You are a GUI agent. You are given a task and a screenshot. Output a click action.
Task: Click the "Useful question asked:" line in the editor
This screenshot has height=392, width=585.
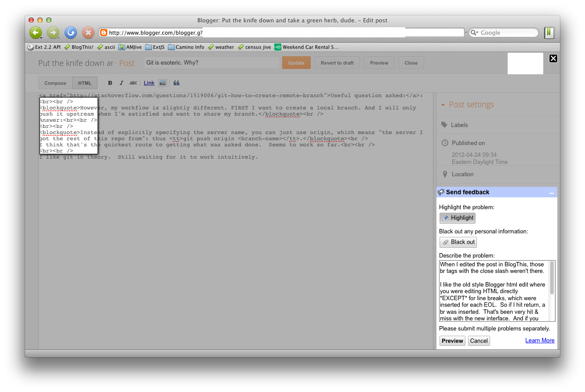[x=231, y=95]
